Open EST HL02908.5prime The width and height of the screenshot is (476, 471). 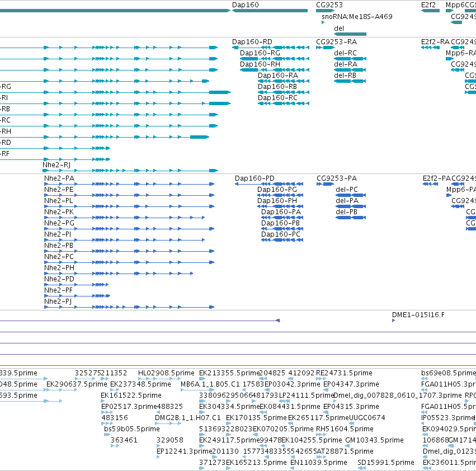coord(166,373)
